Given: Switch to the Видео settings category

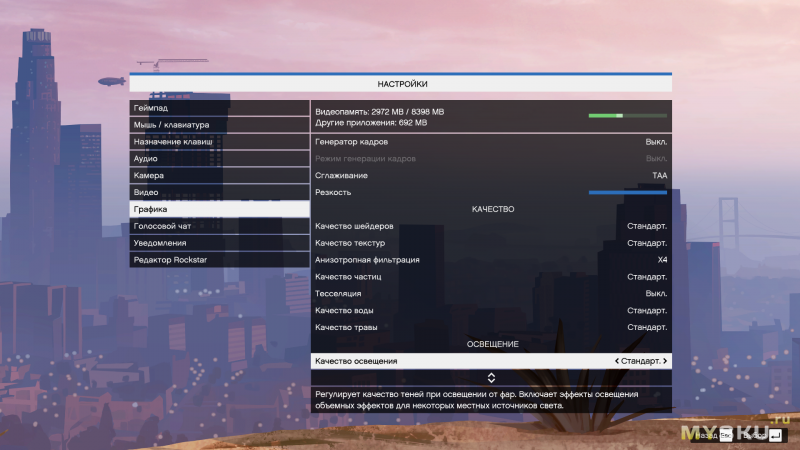Looking at the screenshot, I should click(x=219, y=192).
